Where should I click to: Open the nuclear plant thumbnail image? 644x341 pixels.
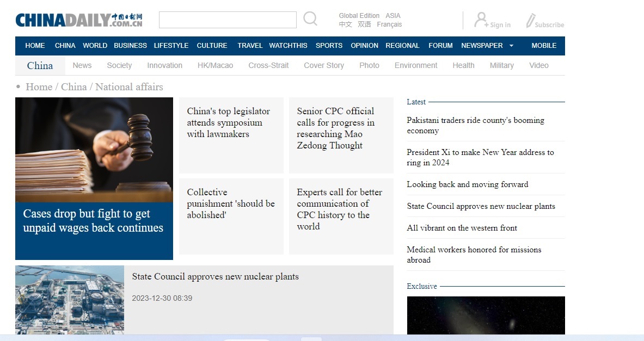point(69,300)
